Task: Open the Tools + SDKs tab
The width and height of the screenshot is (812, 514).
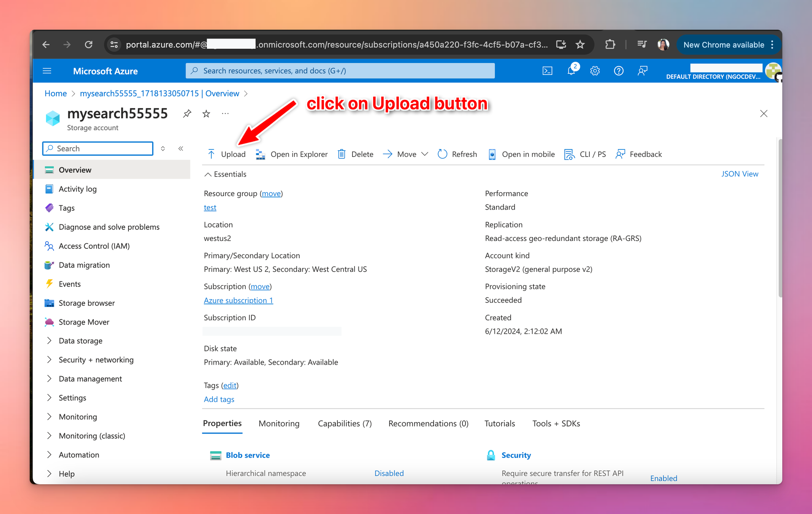Action: 556,423
